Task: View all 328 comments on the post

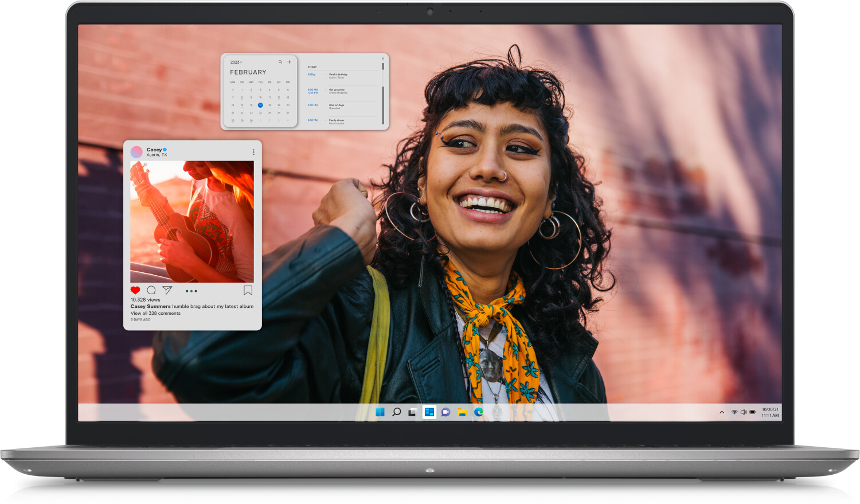Action: (x=155, y=313)
